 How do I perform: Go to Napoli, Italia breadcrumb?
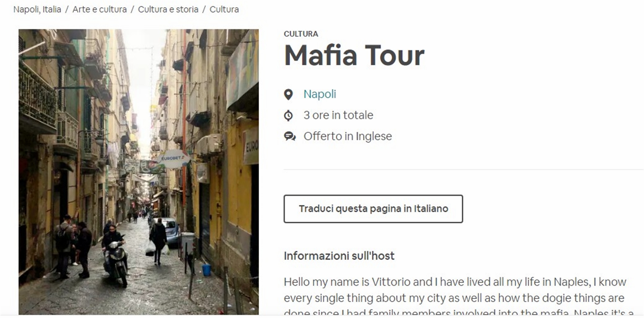coord(37,10)
